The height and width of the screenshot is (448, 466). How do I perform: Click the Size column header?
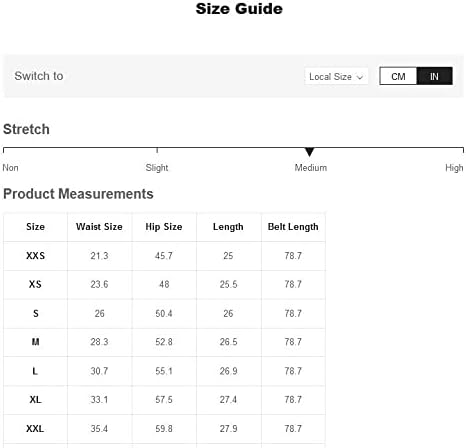pos(35,227)
